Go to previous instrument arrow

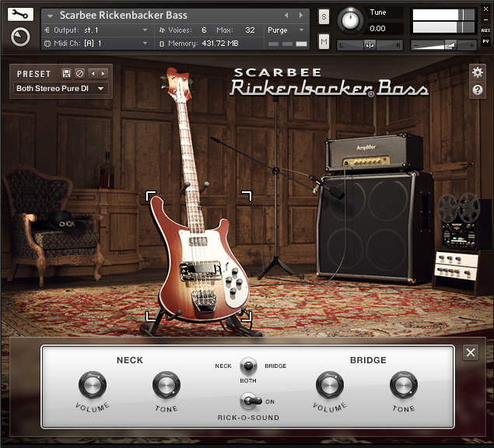(286, 15)
